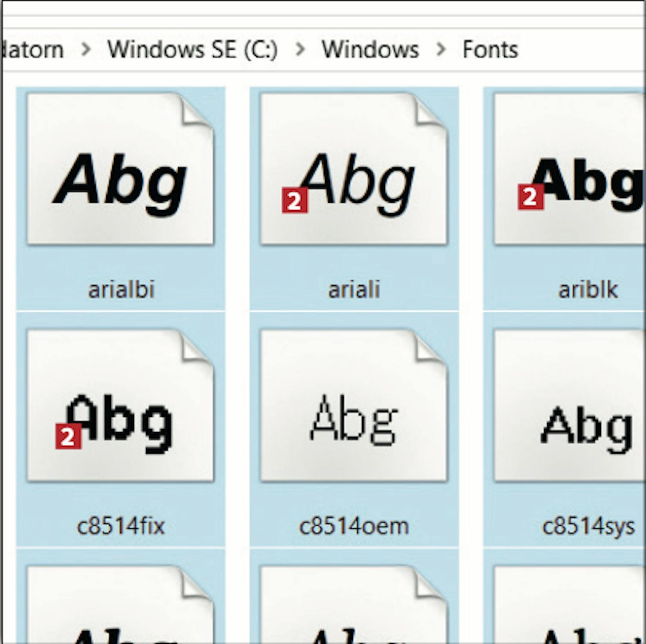Select the c8514fix font file icon
Screen dimensions: 646x644
click(120, 406)
